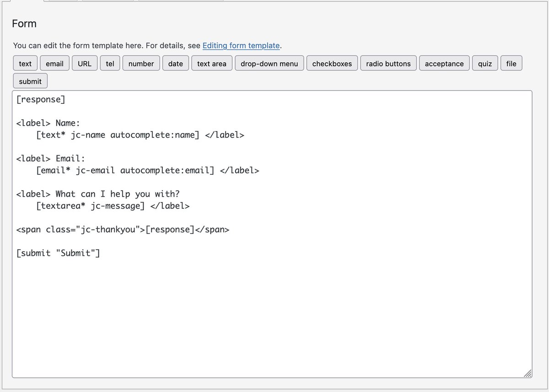Click the textarea resize handle corner

coord(527,373)
